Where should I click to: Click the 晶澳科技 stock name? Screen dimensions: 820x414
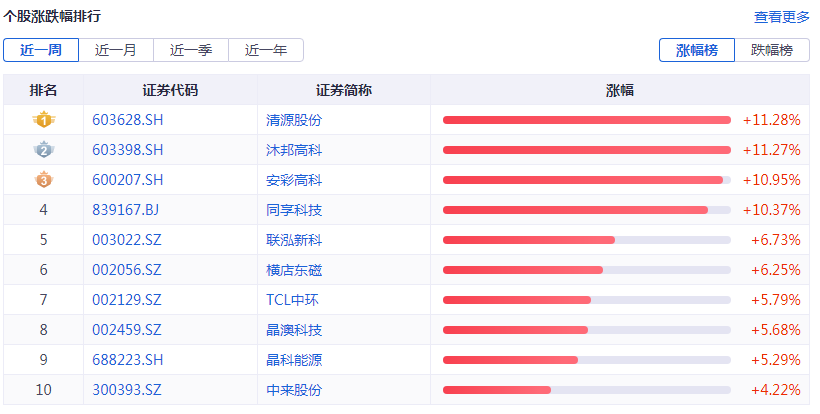294,330
